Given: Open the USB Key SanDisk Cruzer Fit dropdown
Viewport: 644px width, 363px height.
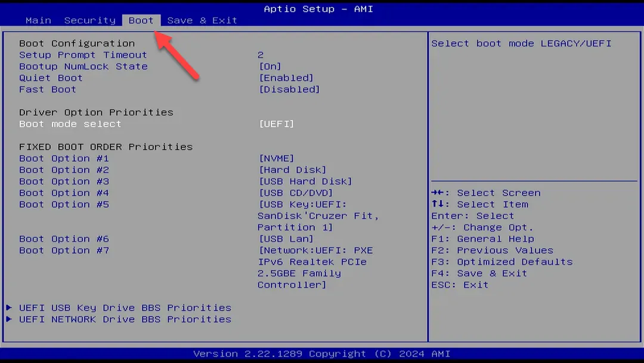Looking at the screenshot, I should 318,216.
